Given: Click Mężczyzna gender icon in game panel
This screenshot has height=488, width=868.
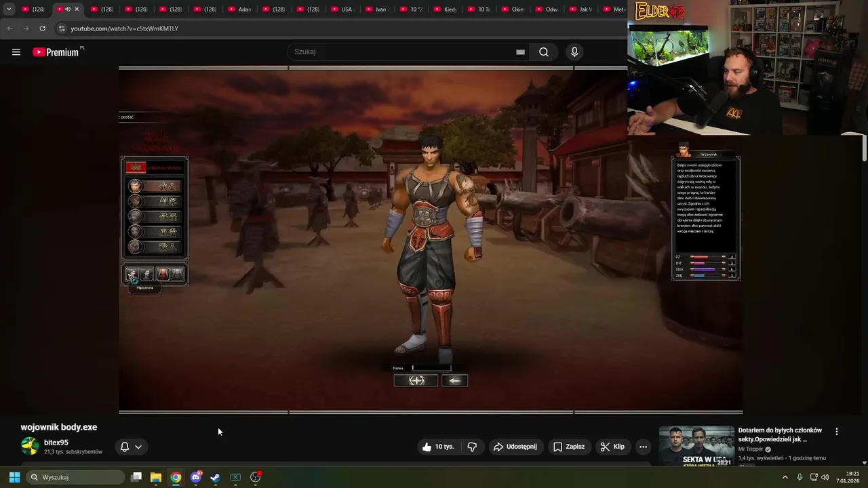Looking at the screenshot, I should 132,274.
